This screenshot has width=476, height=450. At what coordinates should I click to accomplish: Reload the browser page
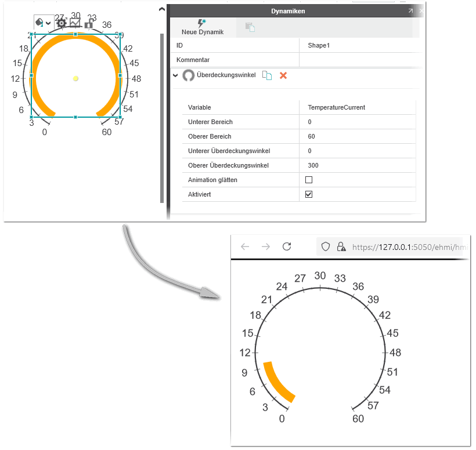[x=286, y=247]
